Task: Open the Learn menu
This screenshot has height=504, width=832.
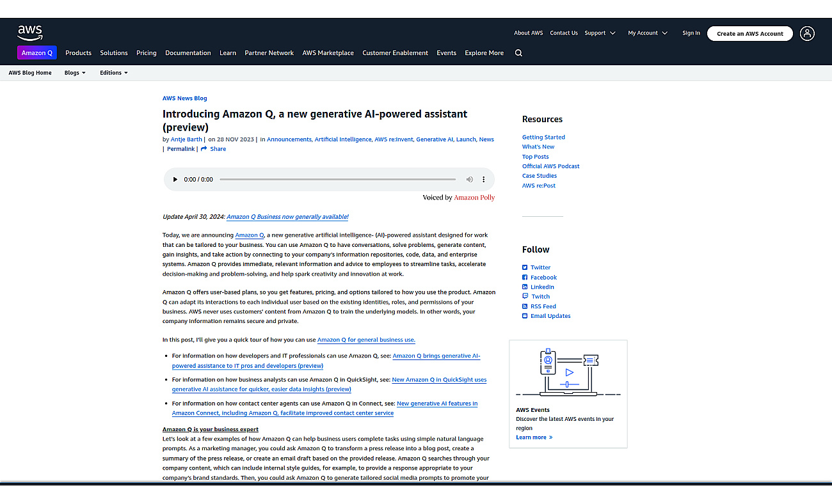Action: (228, 53)
